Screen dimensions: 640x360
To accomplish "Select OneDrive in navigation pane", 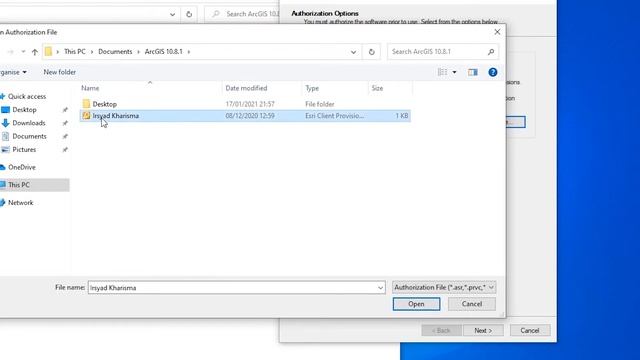I will point(22,167).
